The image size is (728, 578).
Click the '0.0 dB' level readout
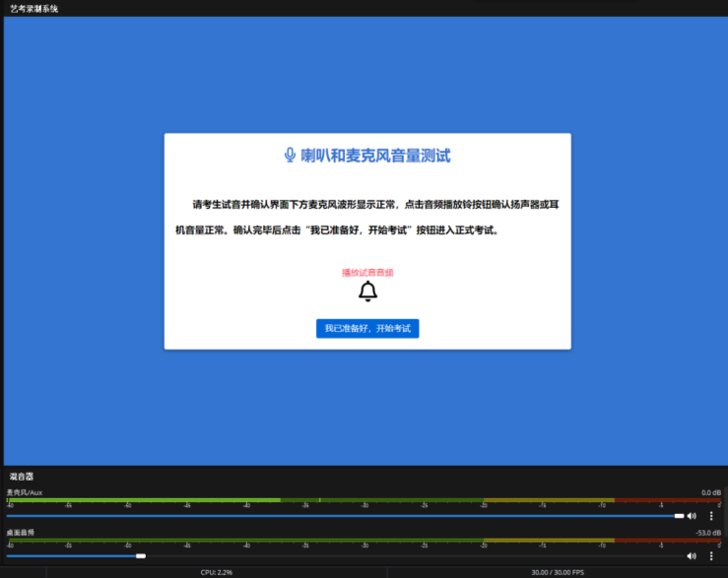coord(711,492)
